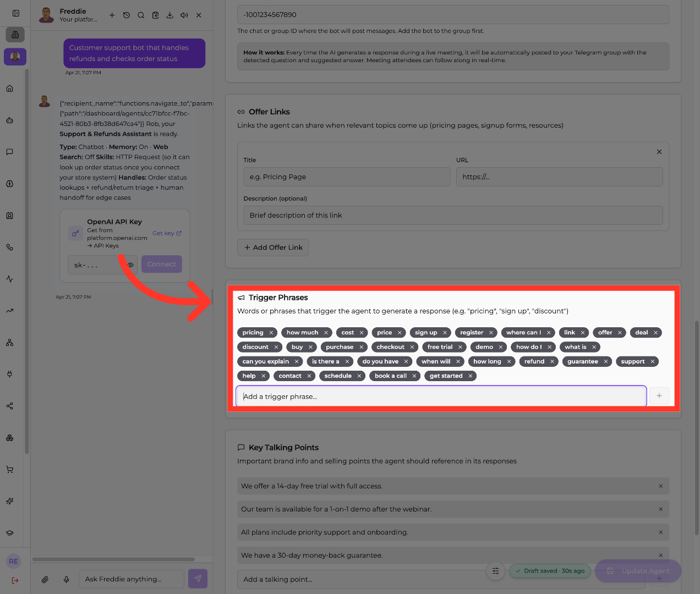The image size is (700, 594).
Task: Remove the 'refund' trigger phrase
Action: [553, 361]
